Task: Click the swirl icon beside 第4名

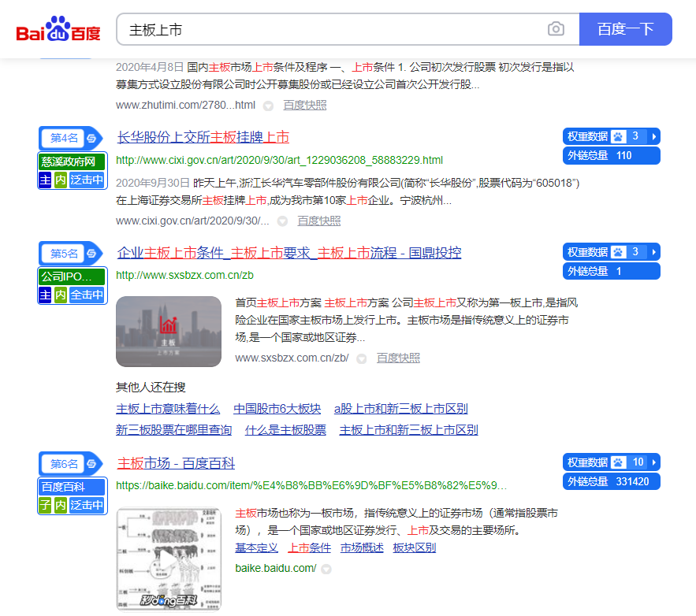Action: pos(92,138)
